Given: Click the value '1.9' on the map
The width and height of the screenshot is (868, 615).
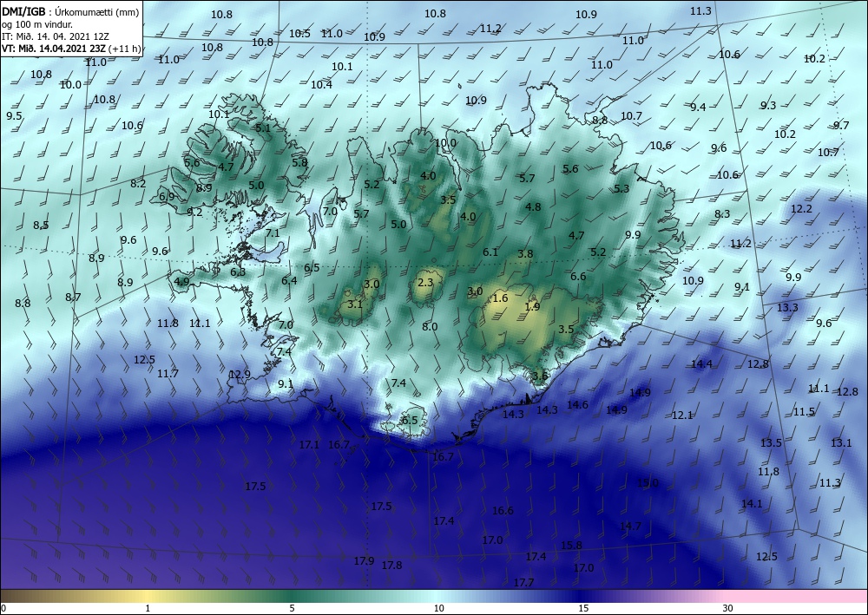Looking at the screenshot, I should pyautogui.click(x=532, y=307).
